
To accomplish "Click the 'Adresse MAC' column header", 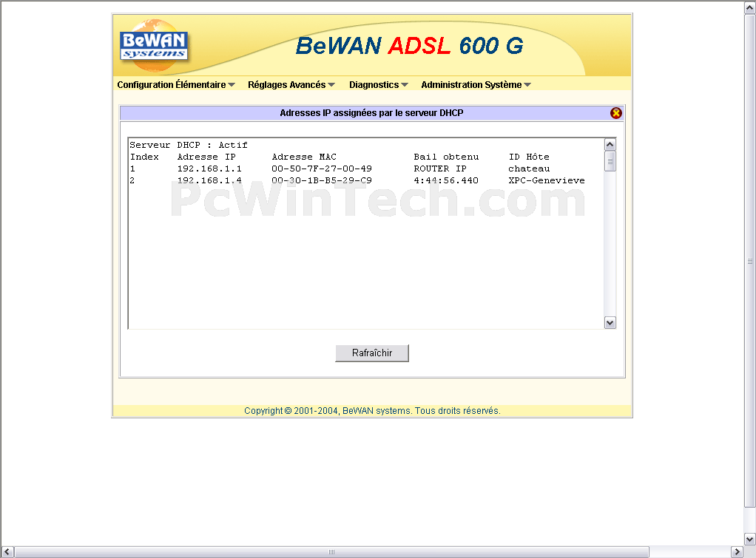I will click(304, 157).
